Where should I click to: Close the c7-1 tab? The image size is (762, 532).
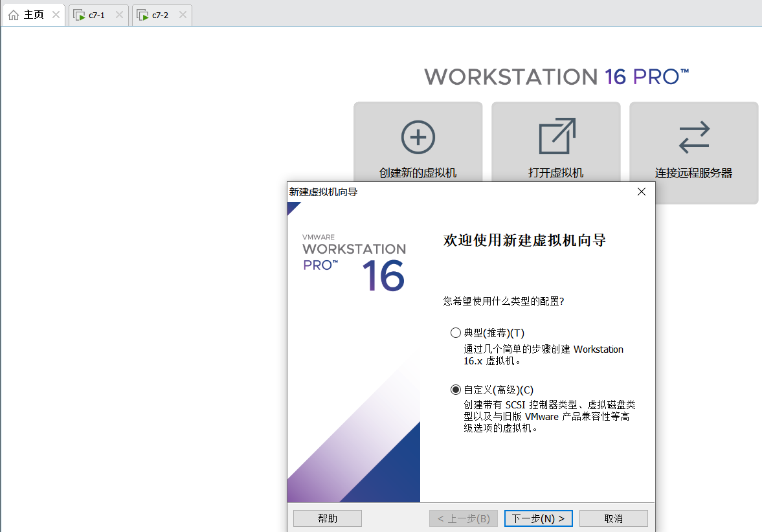click(x=119, y=15)
